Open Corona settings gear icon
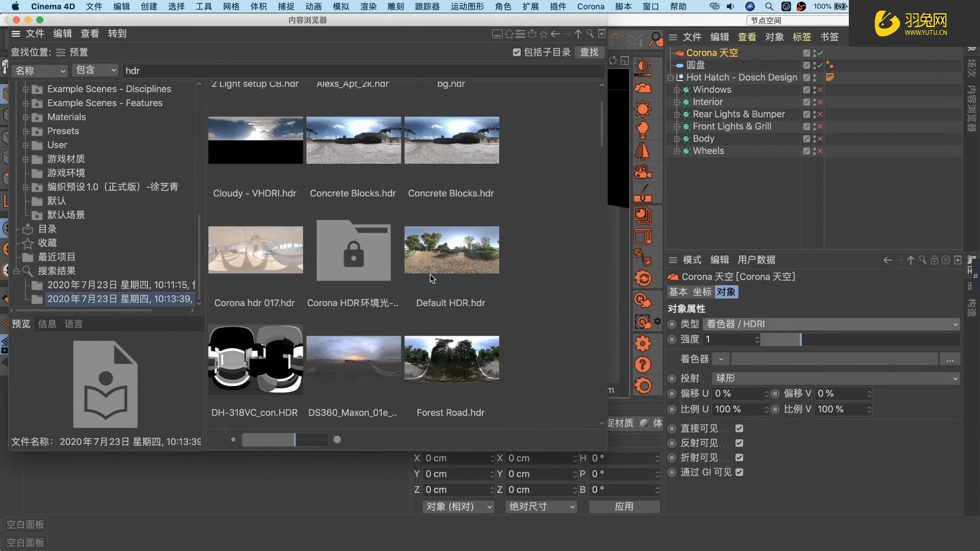 pos(643,343)
